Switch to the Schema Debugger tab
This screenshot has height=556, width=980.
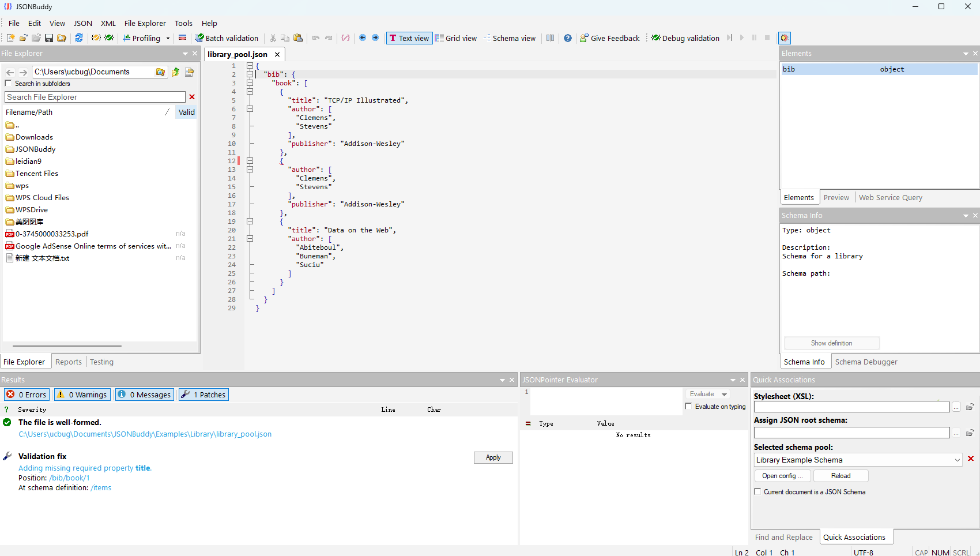pyautogui.click(x=866, y=362)
